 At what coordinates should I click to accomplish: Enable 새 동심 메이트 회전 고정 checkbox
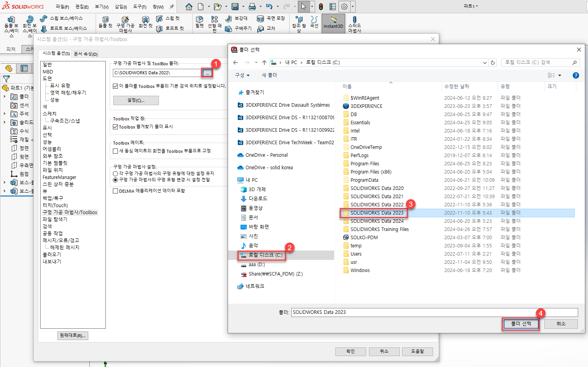pyautogui.click(x=116, y=151)
